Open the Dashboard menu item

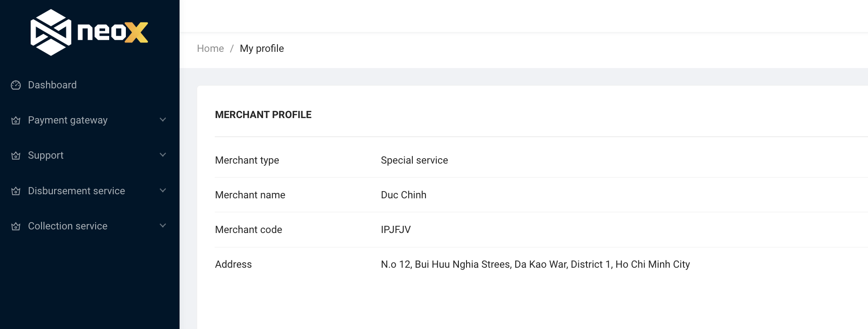(x=52, y=85)
